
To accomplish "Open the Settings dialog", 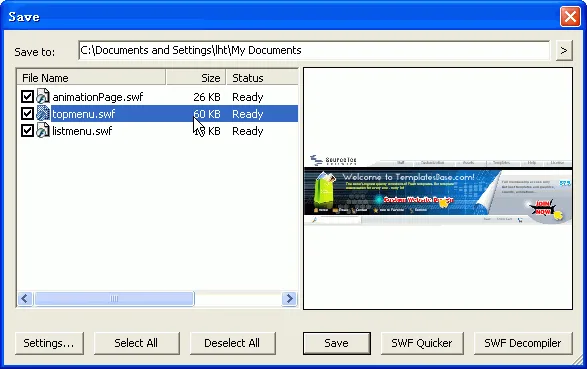I will (x=49, y=343).
